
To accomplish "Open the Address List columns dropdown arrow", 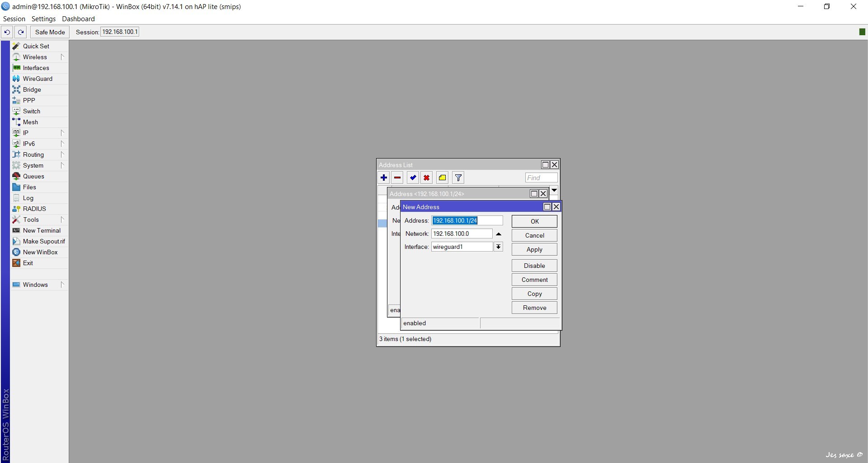I will 554,190.
